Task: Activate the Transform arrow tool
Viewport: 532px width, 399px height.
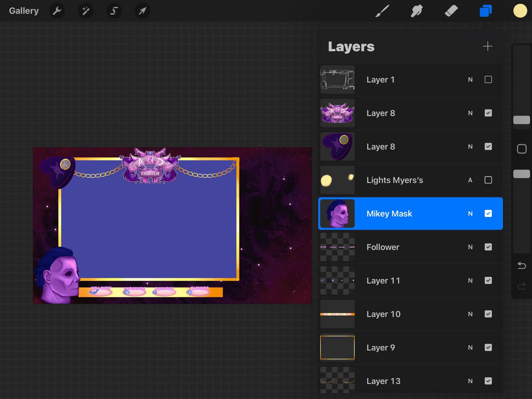Action: [142, 11]
